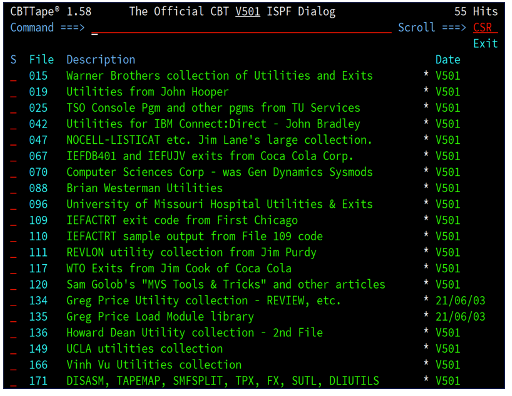
Task: Click 'Howard Dean Utility collection - 2nd File'
Action: [x=194, y=333]
